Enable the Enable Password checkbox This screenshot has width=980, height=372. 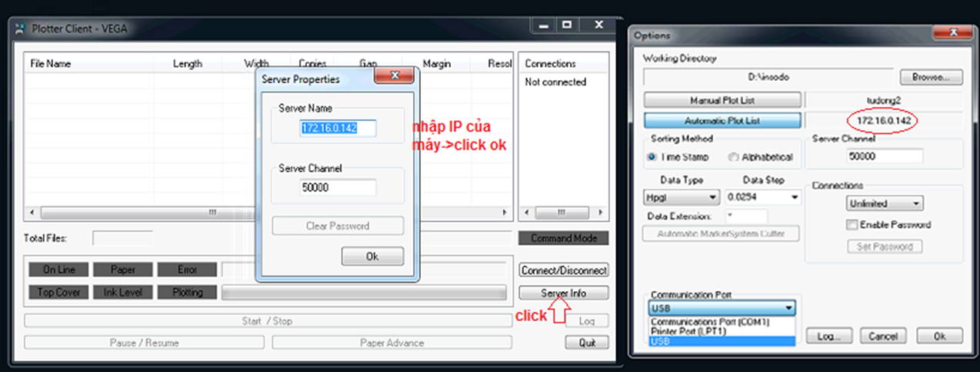click(x=852, y=225)
